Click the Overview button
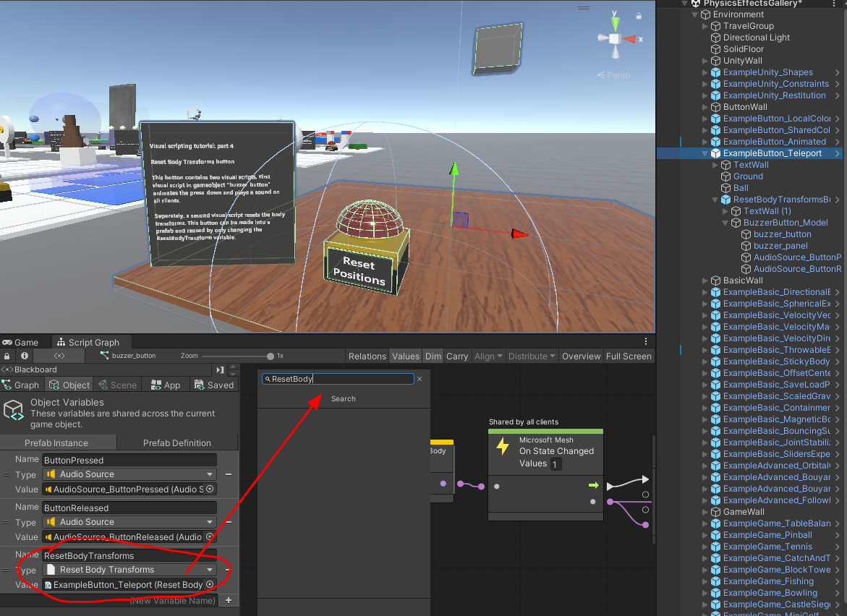Viewport: 847px width, 616px height. click(581, 356)
